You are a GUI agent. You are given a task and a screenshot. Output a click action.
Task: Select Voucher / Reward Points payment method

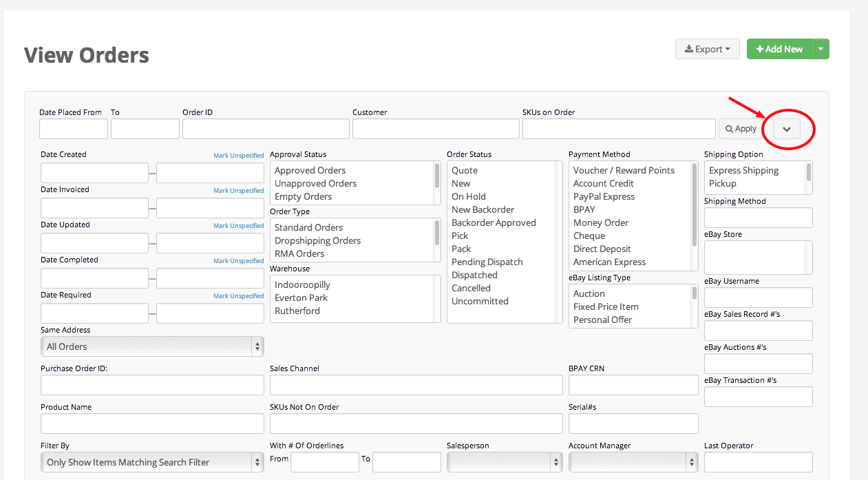coord(624,170)
